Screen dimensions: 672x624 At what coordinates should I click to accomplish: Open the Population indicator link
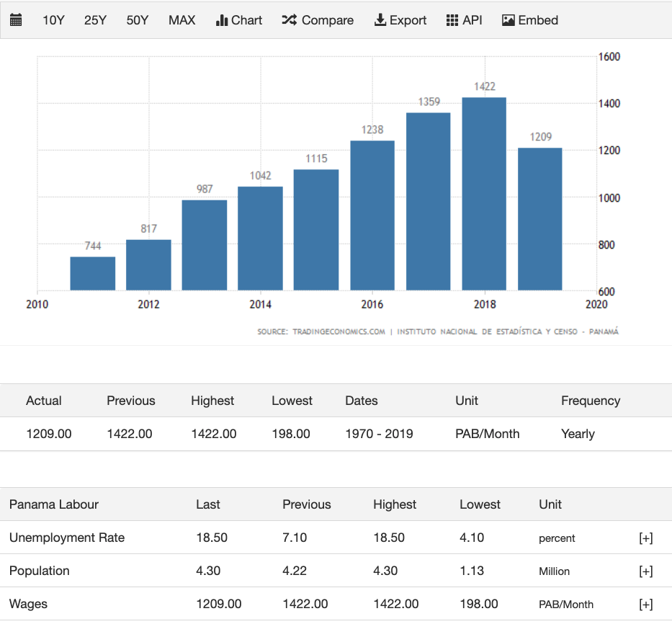40,571
